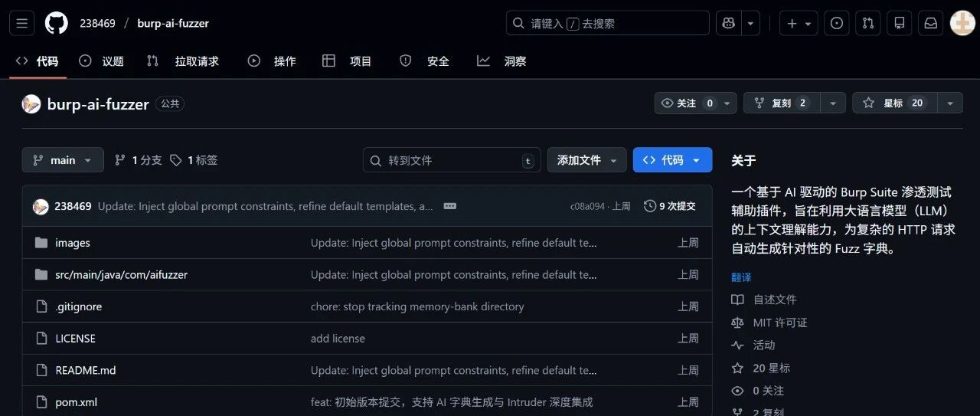View the 9 次提交 commit history
This screenshot has height=416, width=980.
[670, 206]
